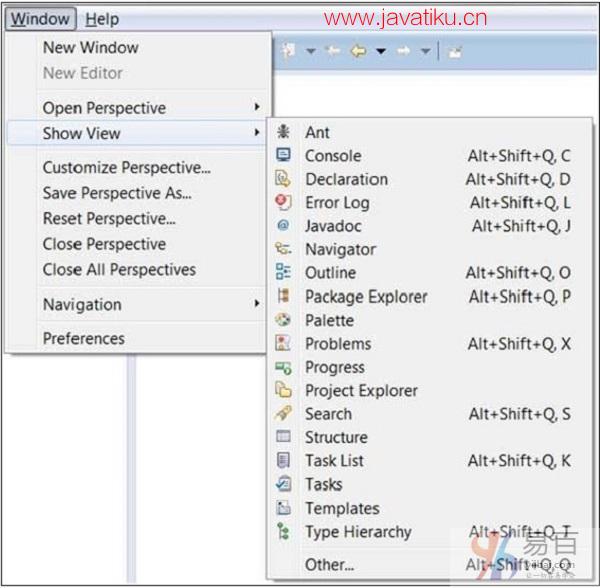The image size is (600, 588).
Task: Click the Problems view icon
Action: (283, 343)
